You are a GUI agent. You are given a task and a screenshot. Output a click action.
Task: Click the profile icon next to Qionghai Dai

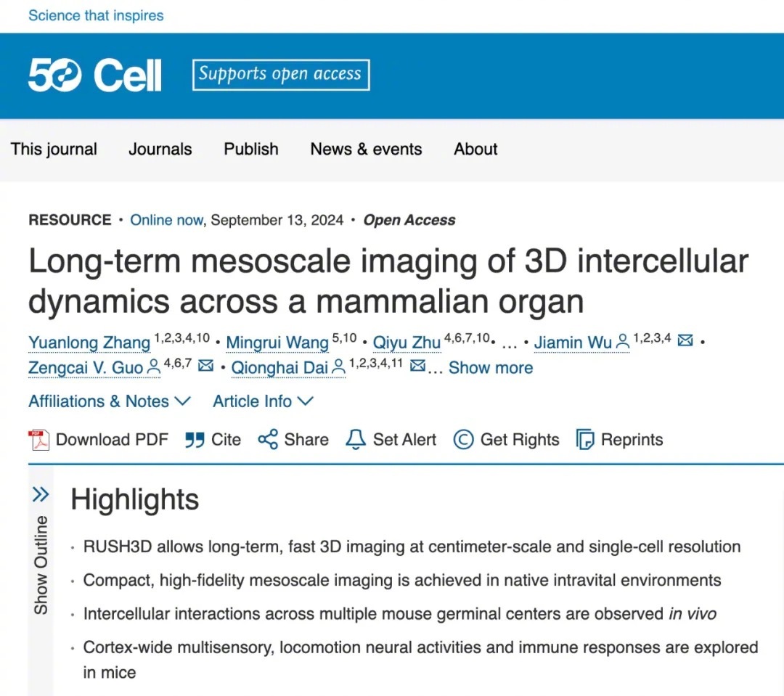tap(339, 368)
